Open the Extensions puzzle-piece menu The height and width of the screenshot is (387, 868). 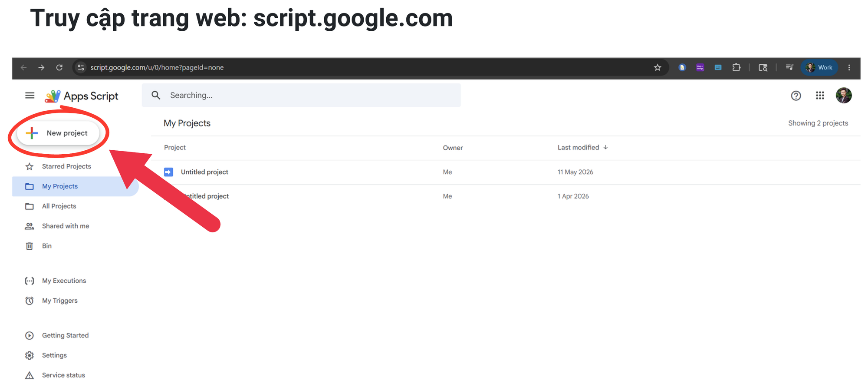pyautogui.click(x=736, y=67)
